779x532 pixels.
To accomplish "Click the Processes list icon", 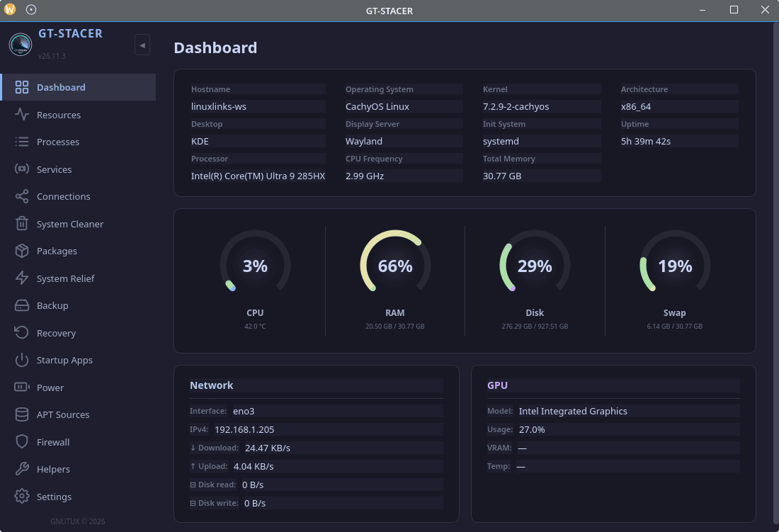I will click(22, 142).
